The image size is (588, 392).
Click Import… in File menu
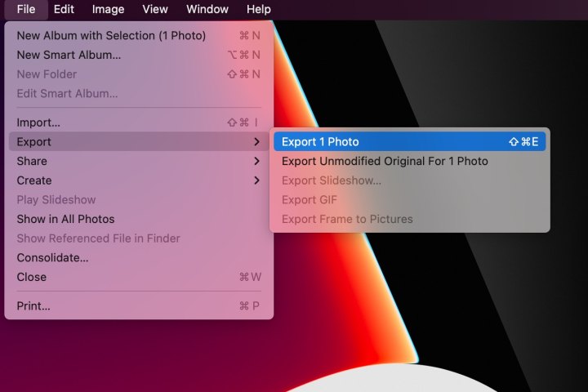click(38, 122)
